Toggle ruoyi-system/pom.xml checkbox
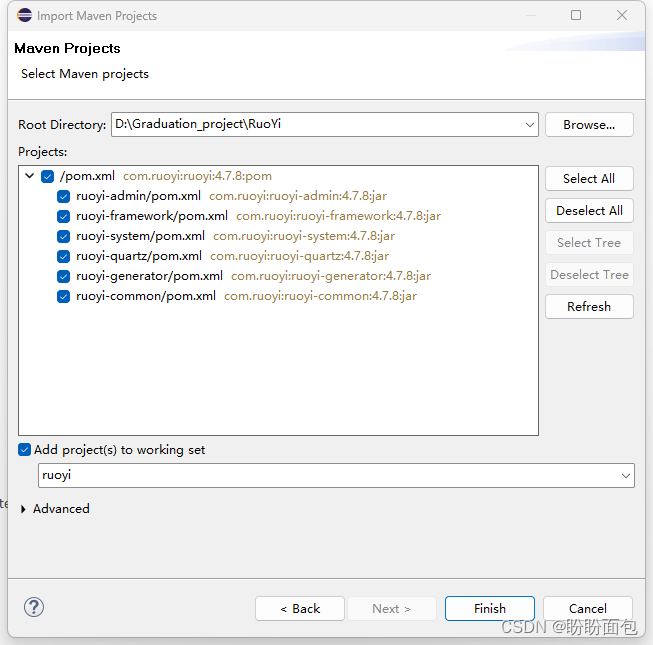653x645 pixels. tap(63, 236)
